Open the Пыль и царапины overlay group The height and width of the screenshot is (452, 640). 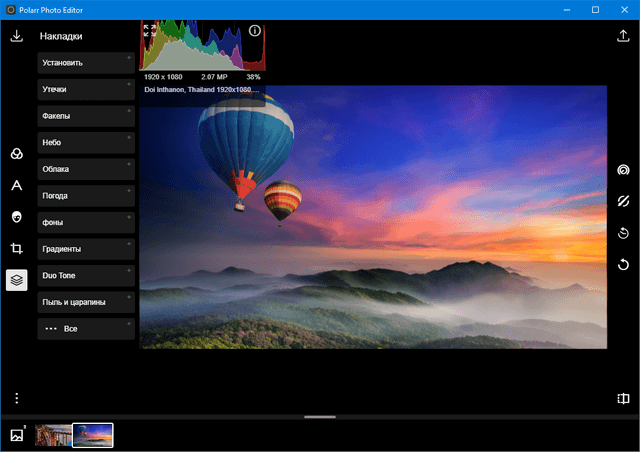86,301
